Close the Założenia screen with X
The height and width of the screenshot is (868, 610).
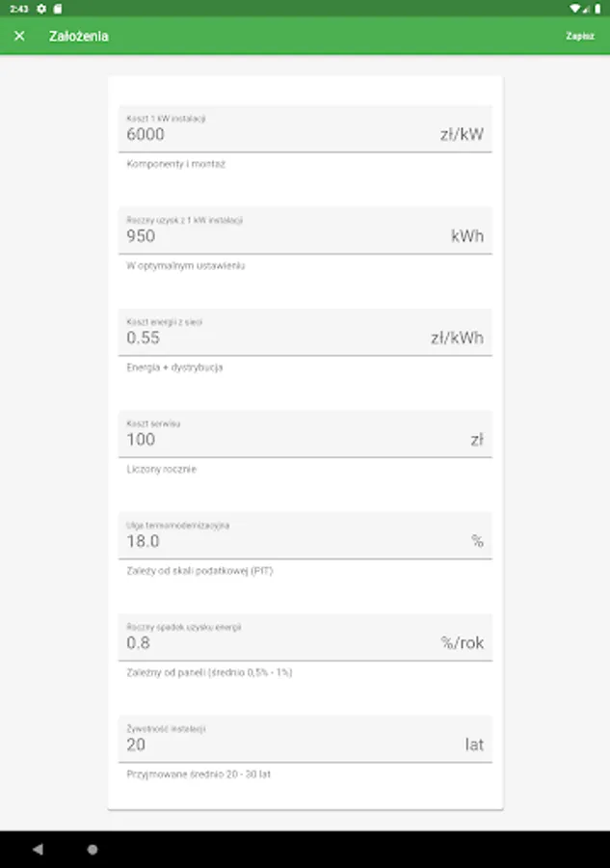(19, 37)
